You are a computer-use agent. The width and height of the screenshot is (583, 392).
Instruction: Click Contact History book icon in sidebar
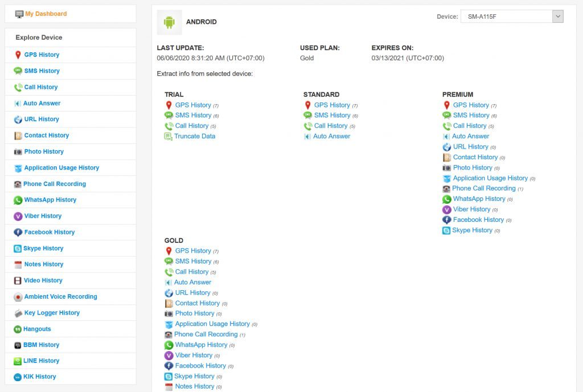point(18,135)
